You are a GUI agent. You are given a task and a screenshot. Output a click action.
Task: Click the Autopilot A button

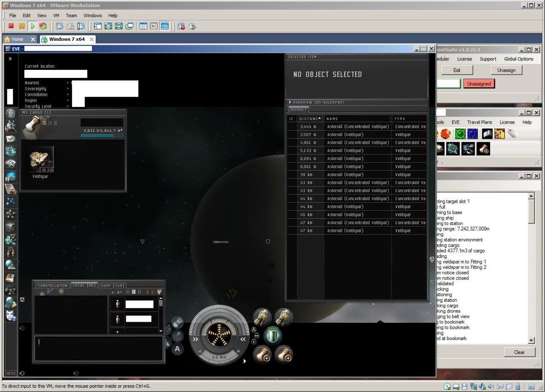tap(177, 349)
